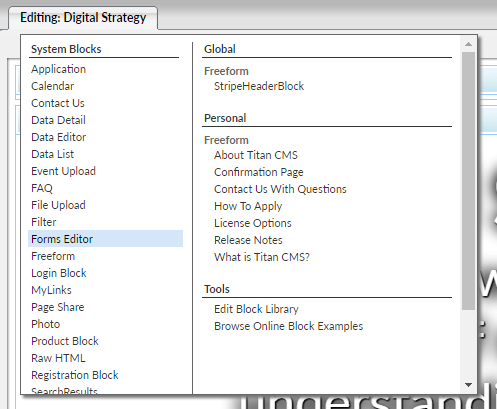Viewport: 497px width, 409px height.
Task: Choose the Filter block
Action: (x=44, y=222)
